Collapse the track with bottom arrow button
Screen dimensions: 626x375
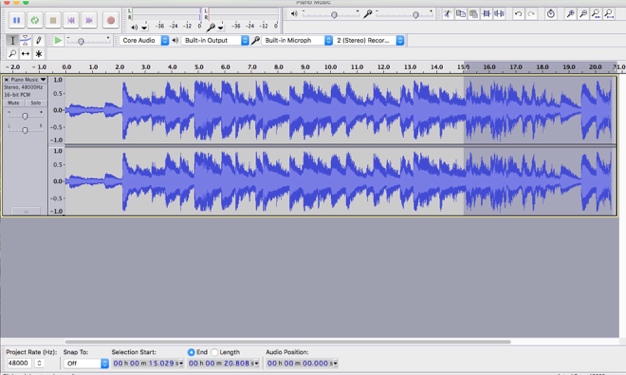(26, 211)
